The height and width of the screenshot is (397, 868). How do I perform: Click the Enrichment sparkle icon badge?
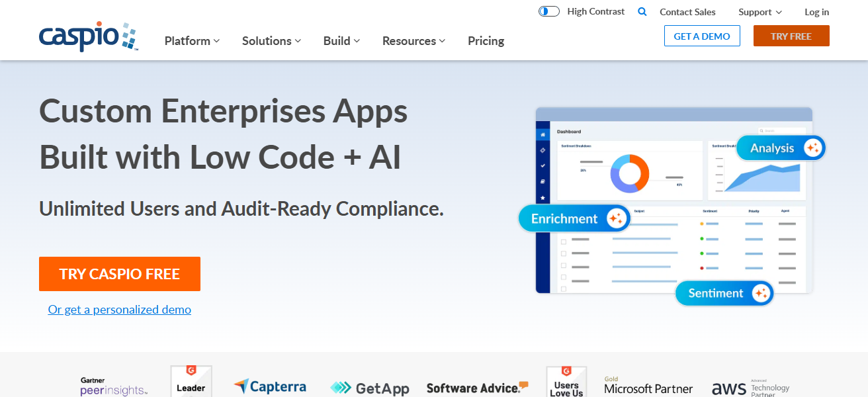point(615,218)
